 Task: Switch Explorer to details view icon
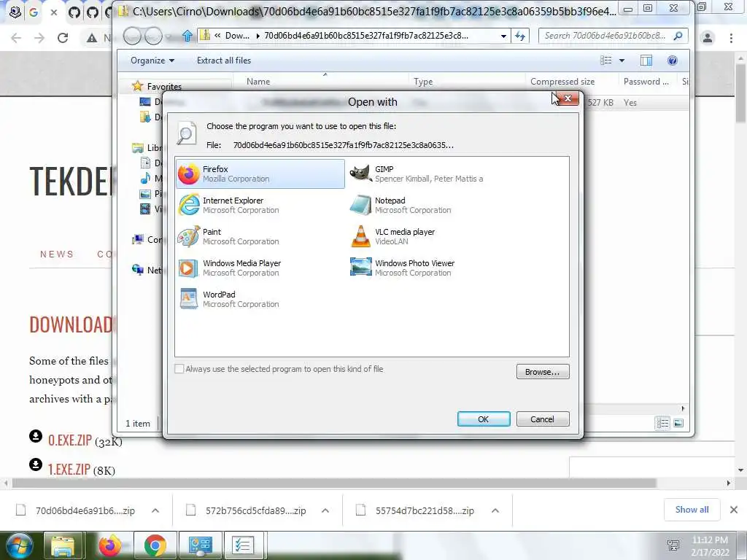662,423
